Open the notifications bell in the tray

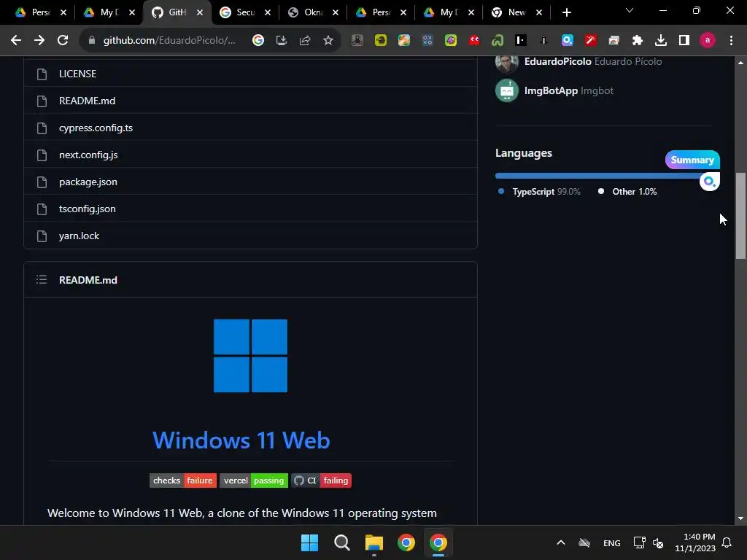(x=727, y=542)
